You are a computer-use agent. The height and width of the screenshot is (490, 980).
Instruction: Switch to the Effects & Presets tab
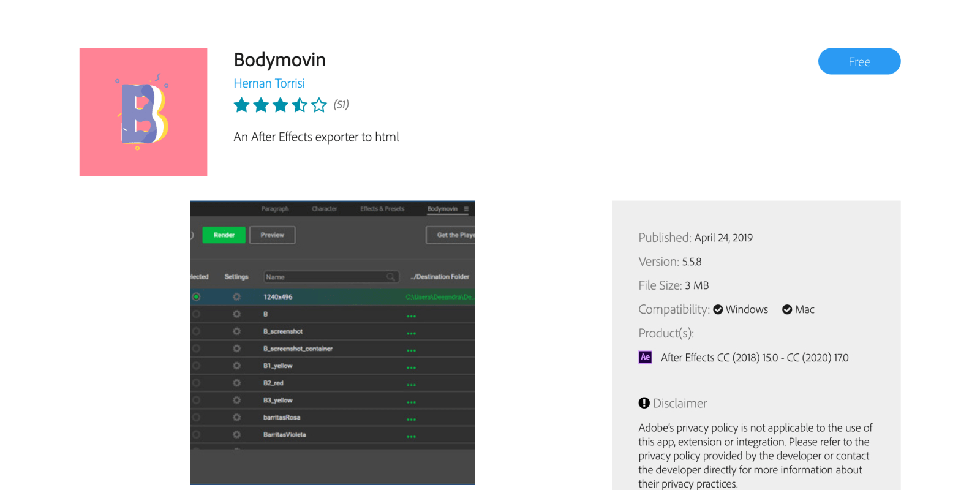tap(382, 209)
